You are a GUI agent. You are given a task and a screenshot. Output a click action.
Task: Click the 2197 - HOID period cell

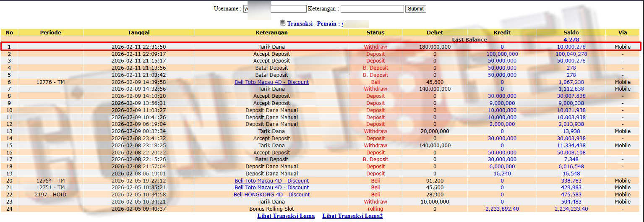[x=50, y=195]
